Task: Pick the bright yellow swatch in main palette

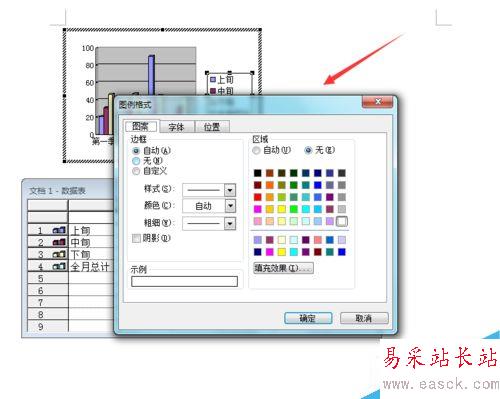Action: click(282, 209)
